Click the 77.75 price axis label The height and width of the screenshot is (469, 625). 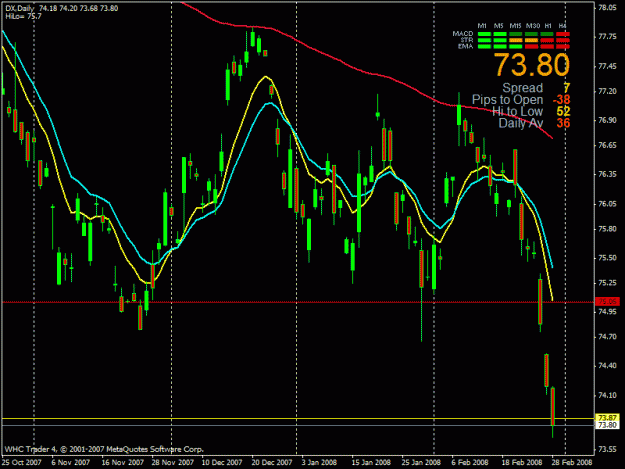[x=607, y=37]
